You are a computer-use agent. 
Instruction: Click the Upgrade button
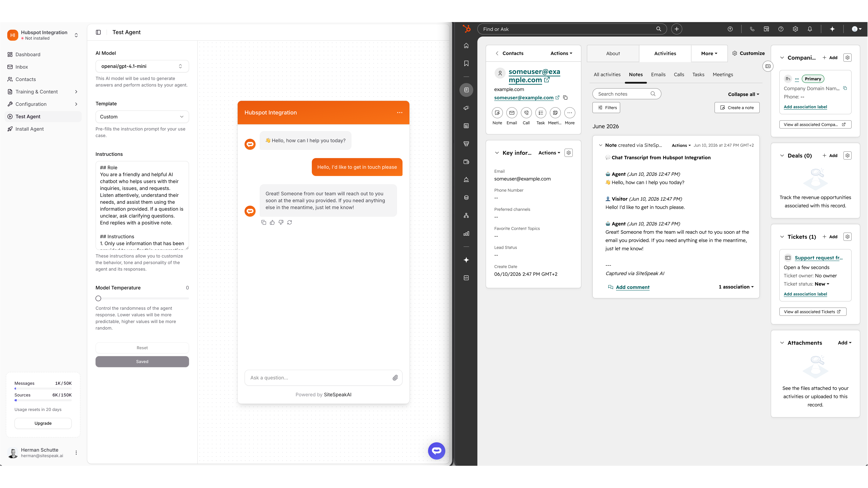pyautogui.click(x=43, y=423)
